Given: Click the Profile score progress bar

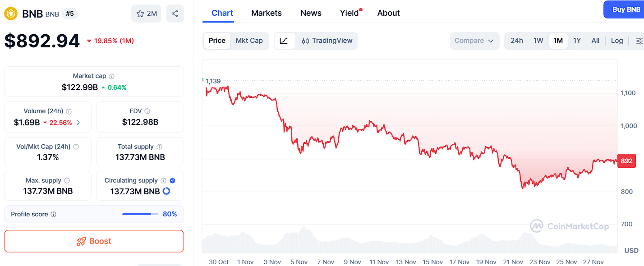Looking at the screenshot, I should click(x=140, y=214).
